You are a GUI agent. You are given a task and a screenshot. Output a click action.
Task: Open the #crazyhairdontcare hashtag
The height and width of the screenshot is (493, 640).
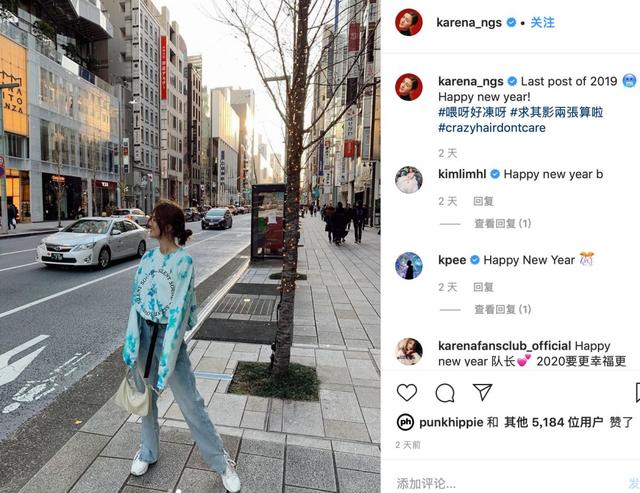[492, 128]
